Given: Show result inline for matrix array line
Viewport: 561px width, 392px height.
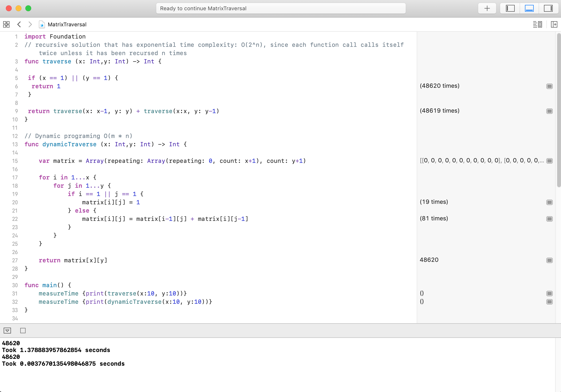Looking at the screenshot, I should 549,161.
